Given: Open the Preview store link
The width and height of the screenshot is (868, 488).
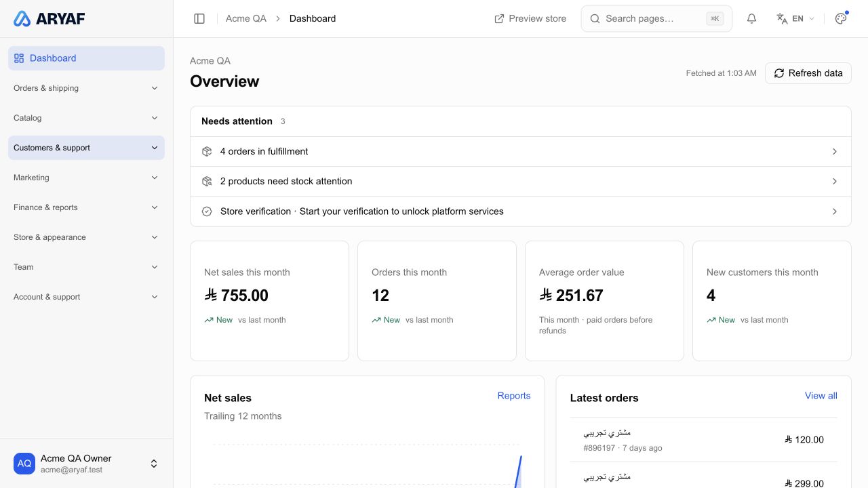Looking at the screenshot, I should click(530, 19).
